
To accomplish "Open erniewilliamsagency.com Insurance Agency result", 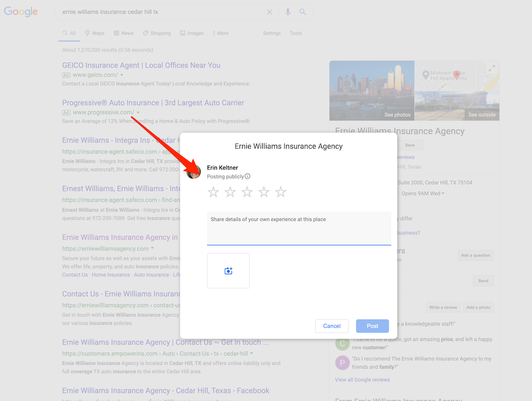I will [120, 238].
